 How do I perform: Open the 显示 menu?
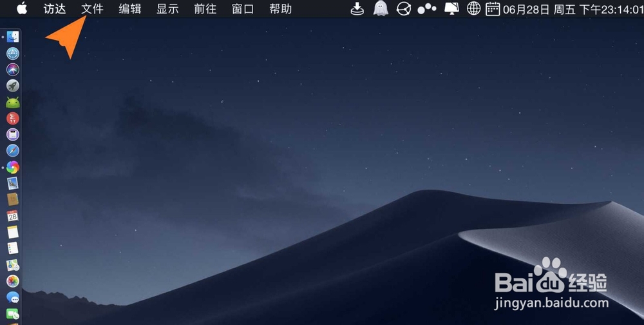167,8
